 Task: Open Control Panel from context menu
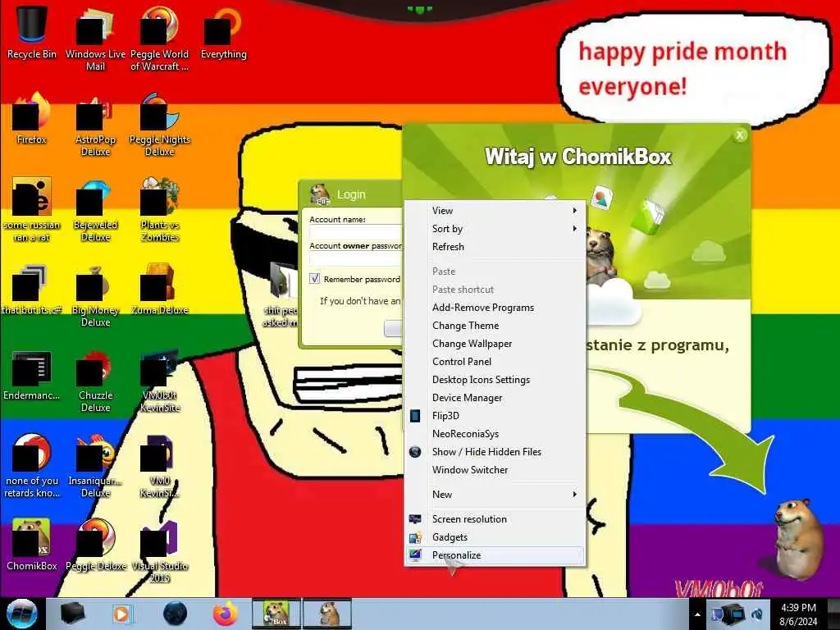(x=495, y=362)
